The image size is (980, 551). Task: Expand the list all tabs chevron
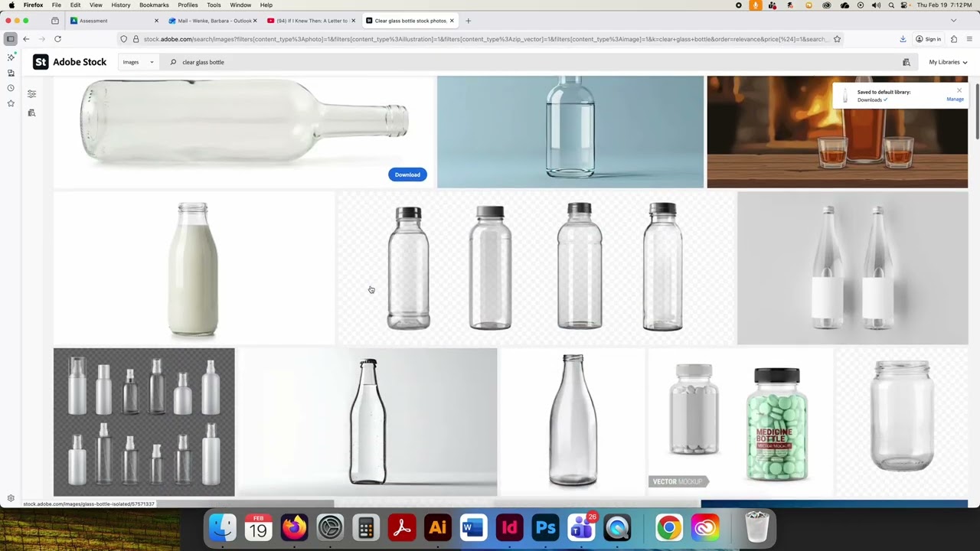tap(953, 21)
